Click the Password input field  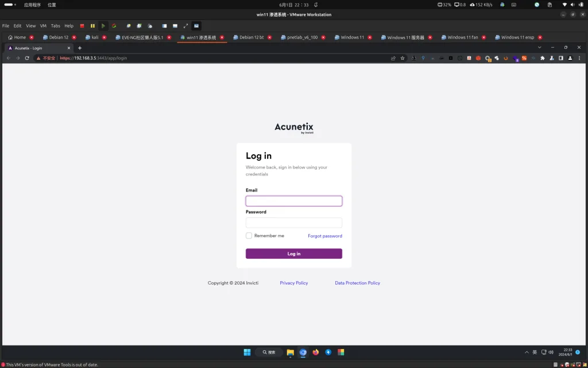click(x=293, y=223)
